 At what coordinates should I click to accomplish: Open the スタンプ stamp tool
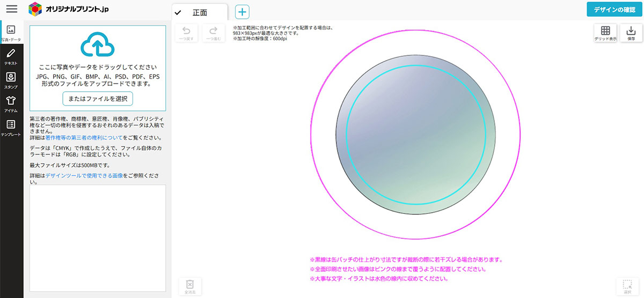(11, 80)
